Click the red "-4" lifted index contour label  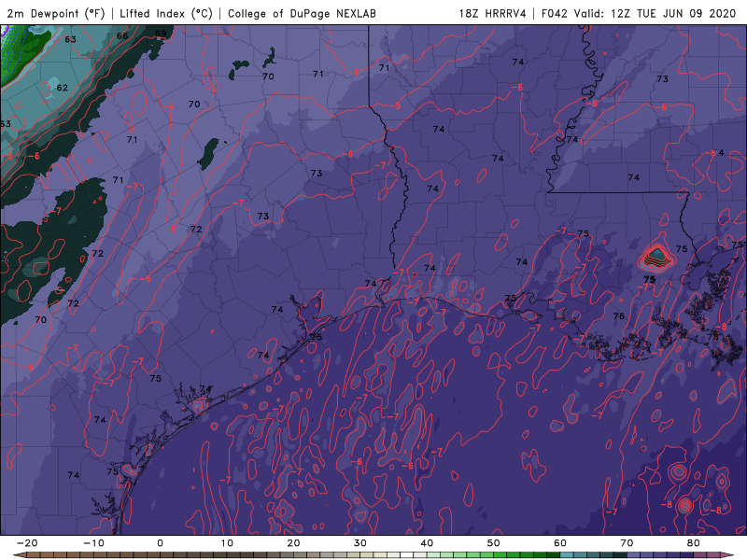click(354, 73)
